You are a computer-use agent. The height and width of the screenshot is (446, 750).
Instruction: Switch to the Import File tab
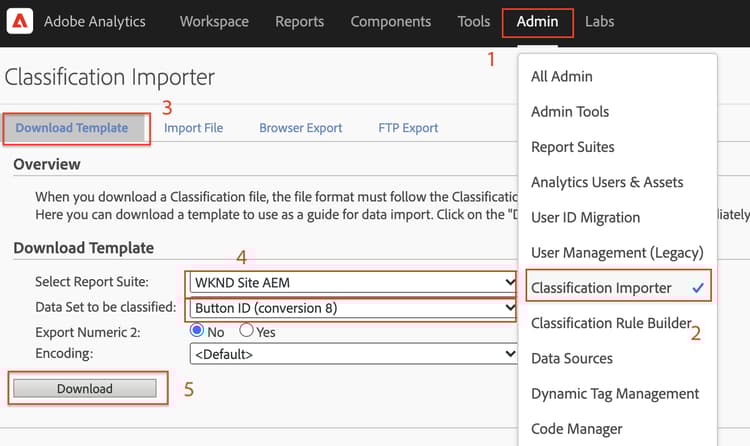coord(193,128)
